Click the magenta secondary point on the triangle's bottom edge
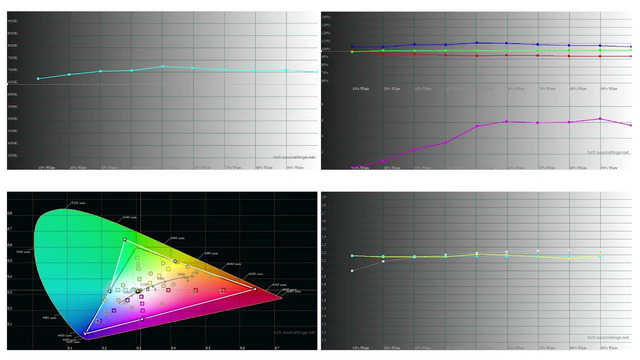 pyautogui.click(x=142, y=319)
